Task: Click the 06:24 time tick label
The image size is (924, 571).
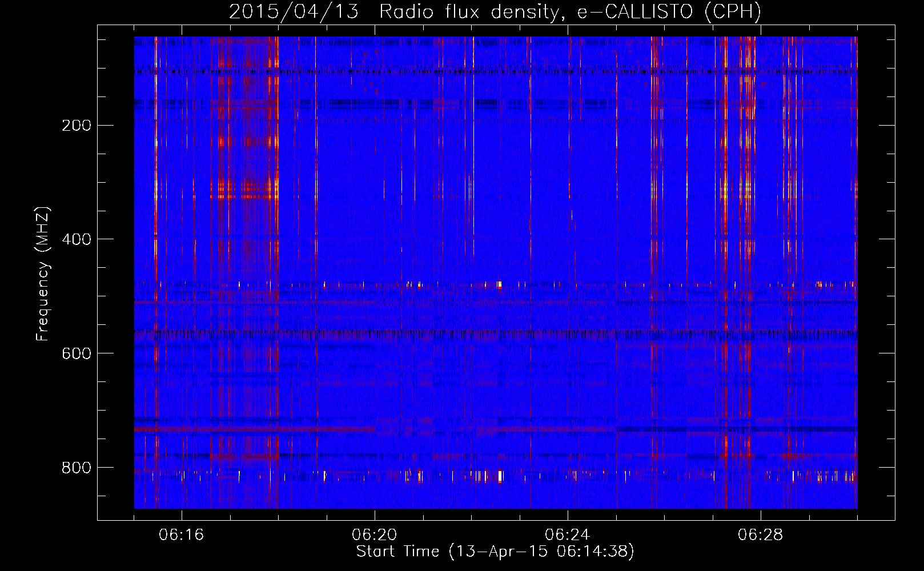Action: click(568, 535)
